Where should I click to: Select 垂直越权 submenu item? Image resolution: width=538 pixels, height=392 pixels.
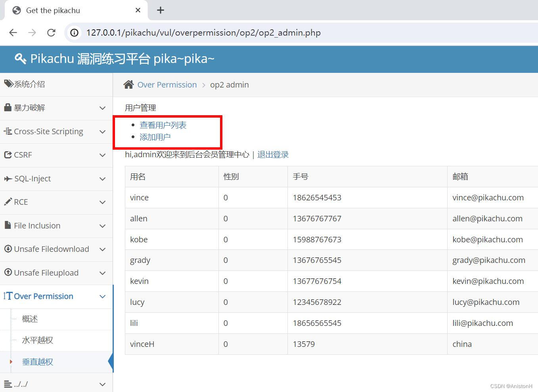pyautogui.click(x=38, y=362)
